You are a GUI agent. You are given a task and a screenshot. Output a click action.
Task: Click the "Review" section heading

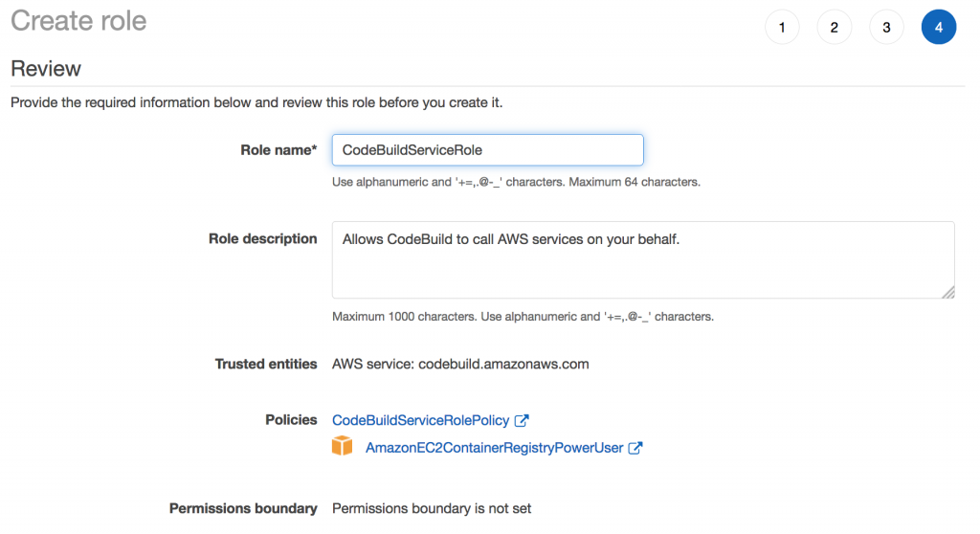(46, 69)
